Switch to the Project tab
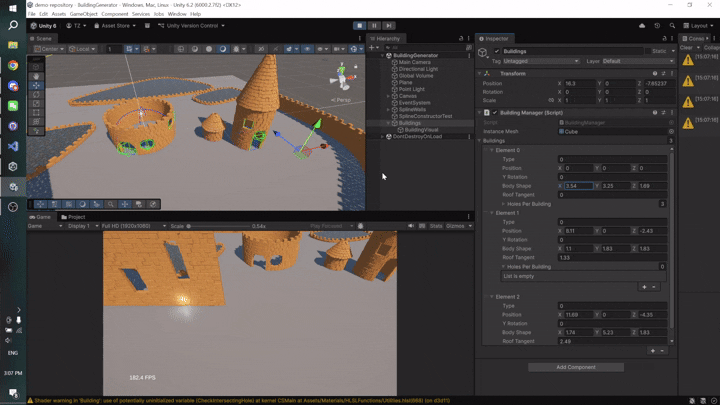720x405 pixels. (75, 217)
